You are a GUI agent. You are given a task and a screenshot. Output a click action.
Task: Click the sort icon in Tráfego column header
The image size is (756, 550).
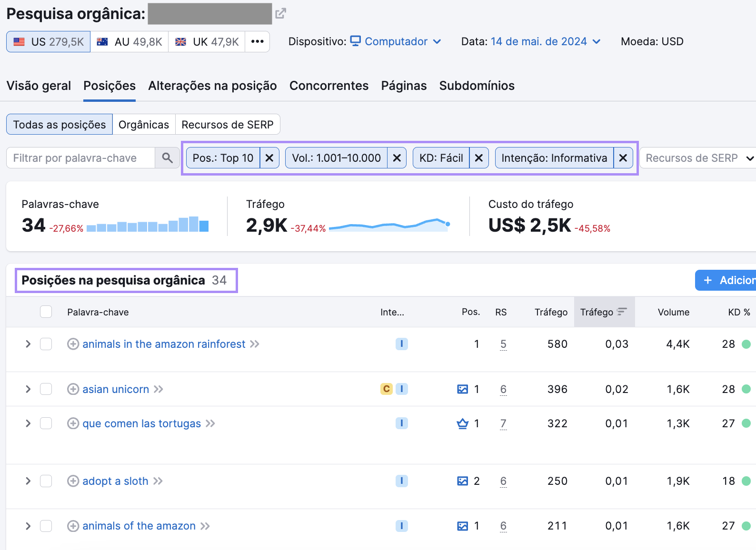point(622,312)
